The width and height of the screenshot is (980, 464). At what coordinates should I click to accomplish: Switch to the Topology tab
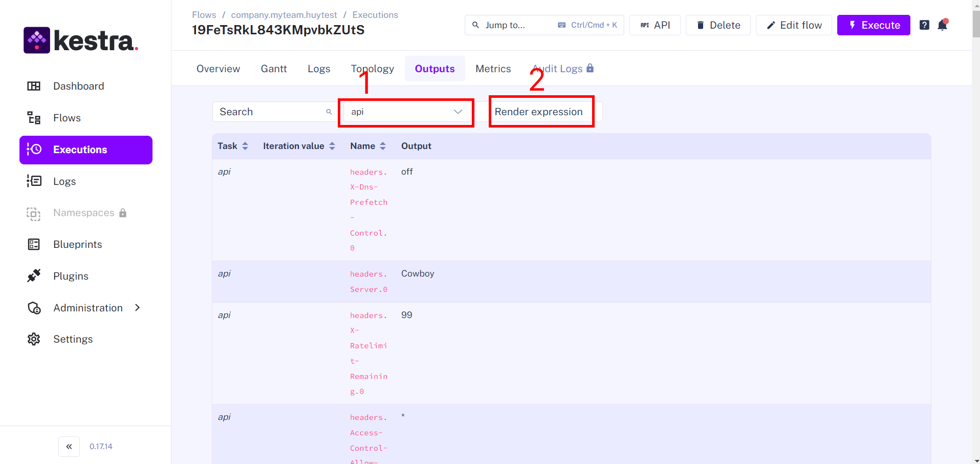pyautogui.click(x=372, y=69)
